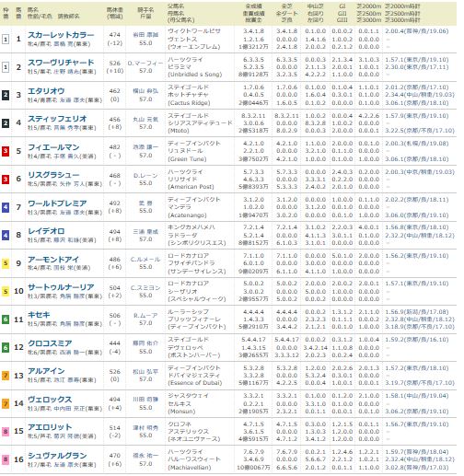Screen dimensions: 464x476
Task: Click black frame 2 badge beside エタリオウ
Action: 6,96
